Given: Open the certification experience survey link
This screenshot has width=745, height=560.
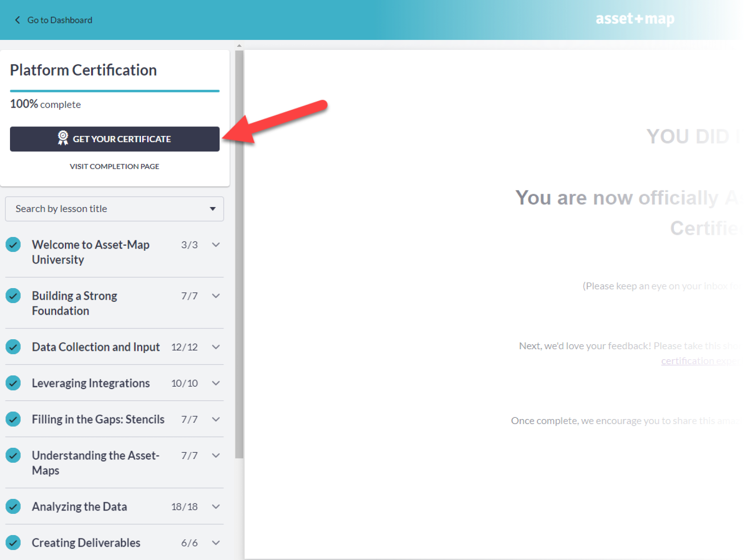Looking at the screenshot, I should (701, 361).
